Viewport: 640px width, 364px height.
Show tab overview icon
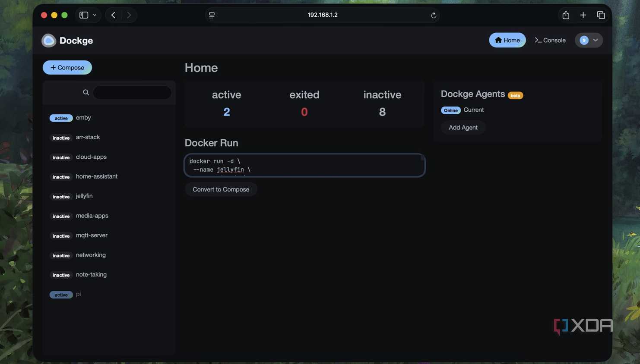(x=601, y=15)
